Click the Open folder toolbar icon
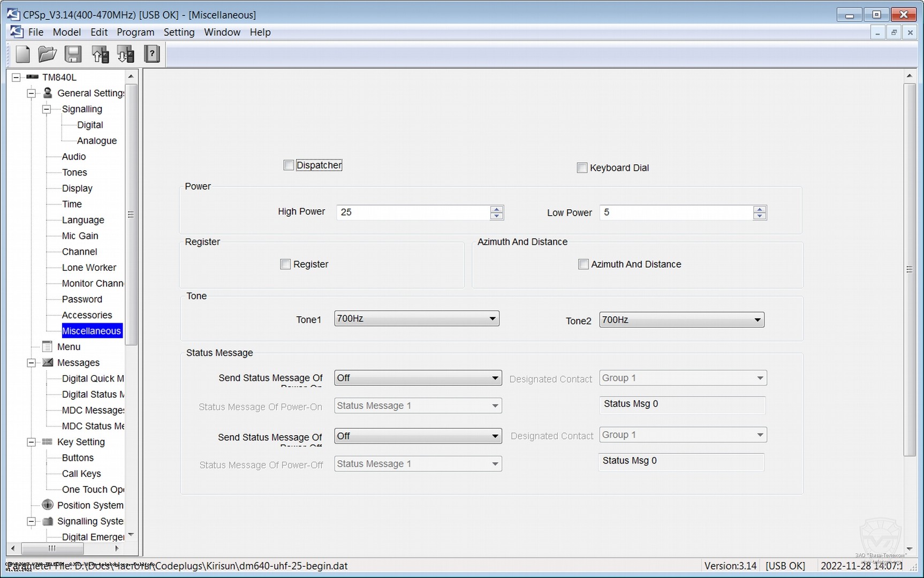This screenshot has height=578, width=924. (x=47, y=54)
